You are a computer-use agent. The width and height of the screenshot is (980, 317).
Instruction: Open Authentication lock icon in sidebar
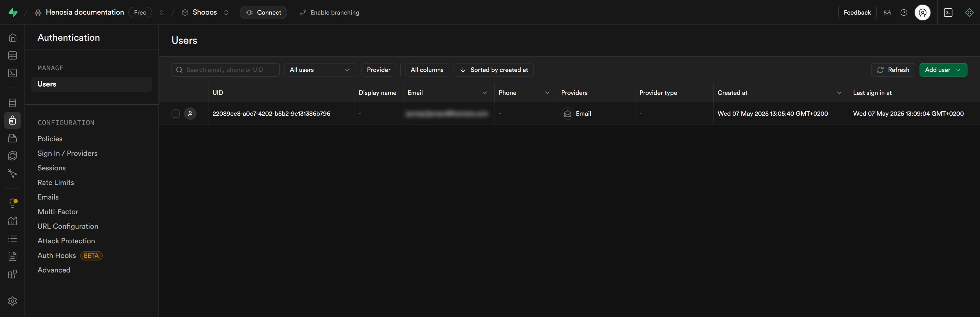coord(13,121)
